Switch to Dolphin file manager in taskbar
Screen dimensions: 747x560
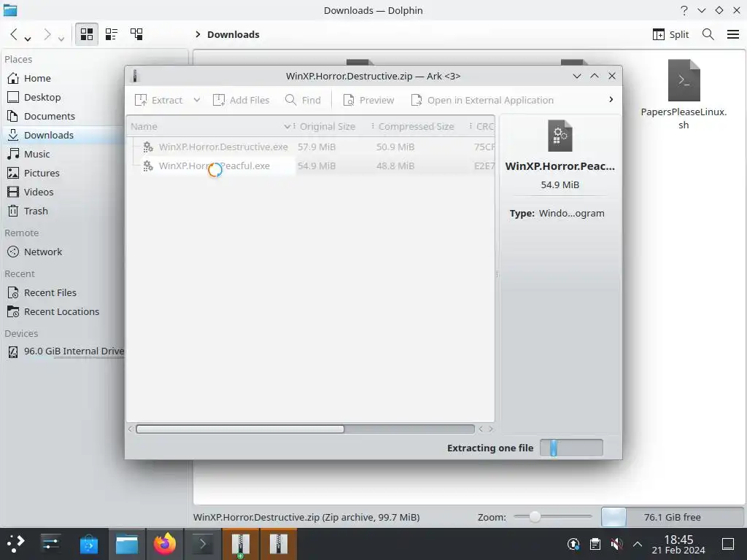click(x=127, y=544)
